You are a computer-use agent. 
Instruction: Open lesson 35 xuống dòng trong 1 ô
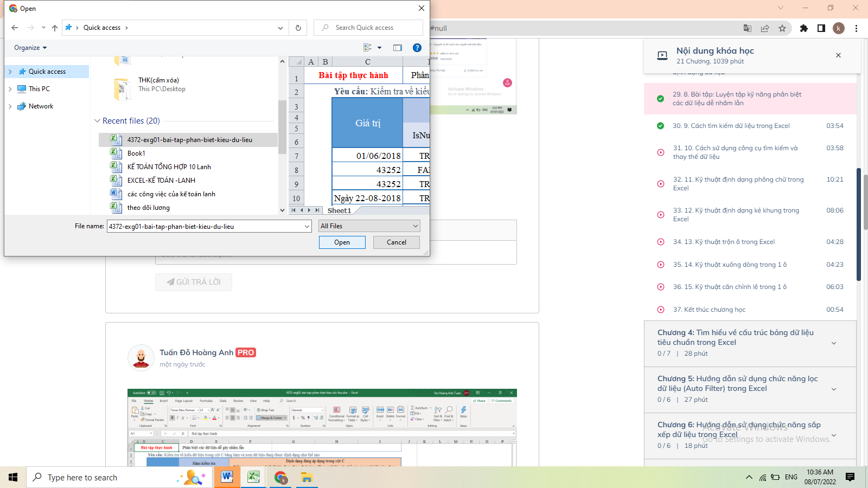pyautogui.click(x=750, y=265)
